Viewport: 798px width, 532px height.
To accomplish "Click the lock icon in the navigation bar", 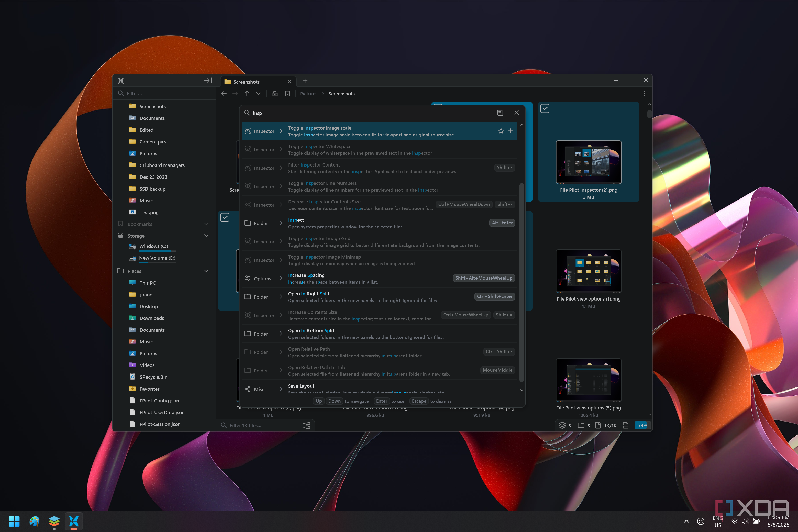I will [275, 94].
